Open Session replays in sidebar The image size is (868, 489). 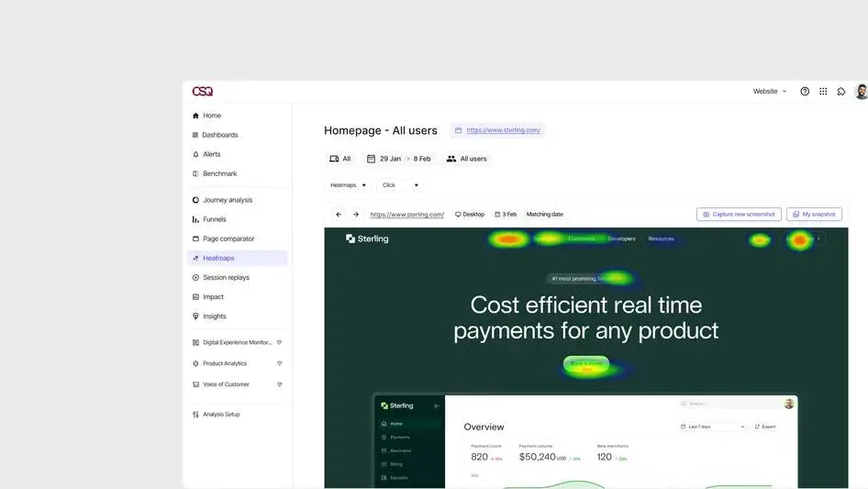coord(226,277)
